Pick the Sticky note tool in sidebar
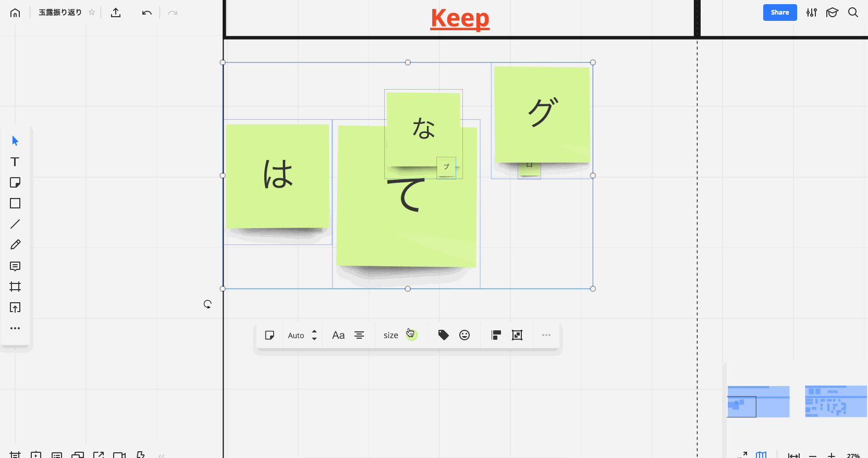Viewport: 868px width, 458px height. click(x=15, y=182)
